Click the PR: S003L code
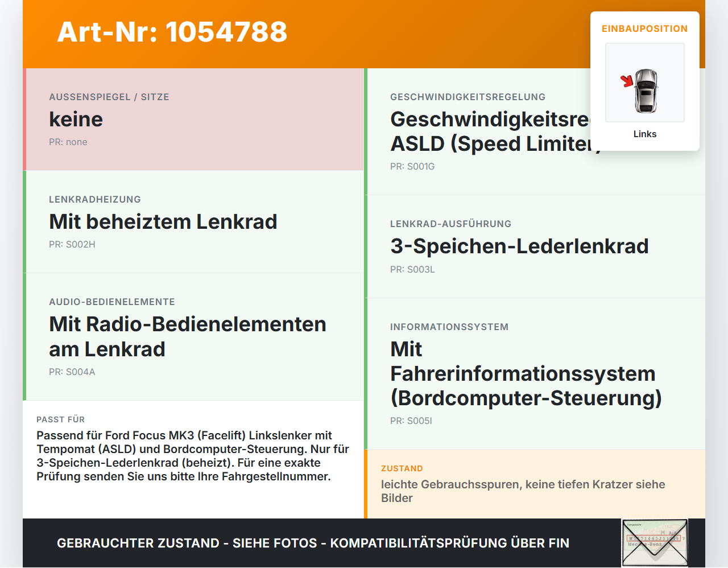Image resolution: width=728 pixels, height=568 pixels. (x=412, y=269)
